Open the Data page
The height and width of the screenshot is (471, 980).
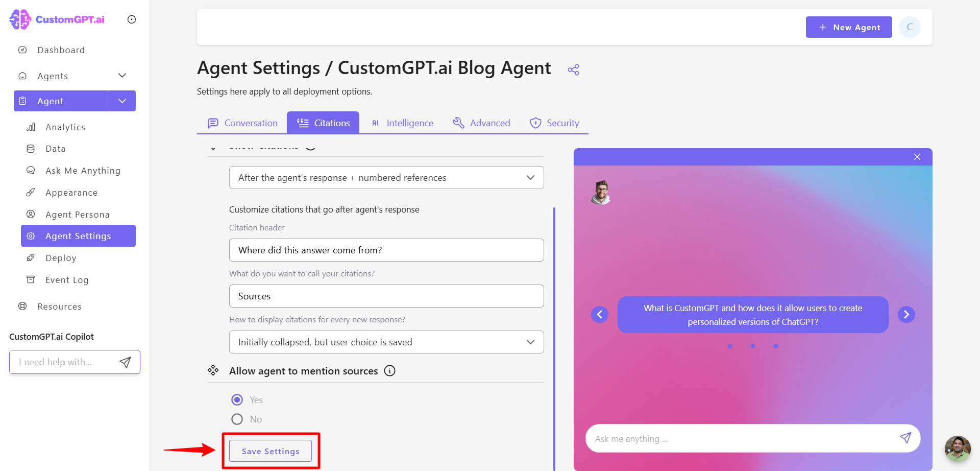point(56,149)
